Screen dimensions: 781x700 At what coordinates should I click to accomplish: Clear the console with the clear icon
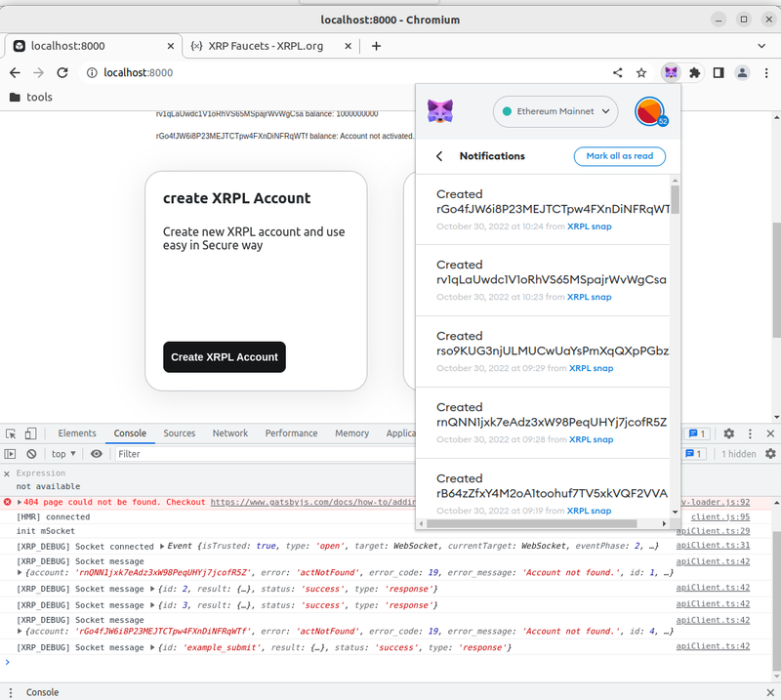(31, 454)
